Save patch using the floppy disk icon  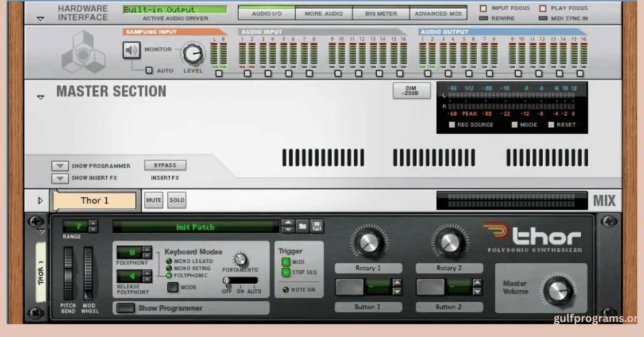pyautogui.click(x=317, y=226)
